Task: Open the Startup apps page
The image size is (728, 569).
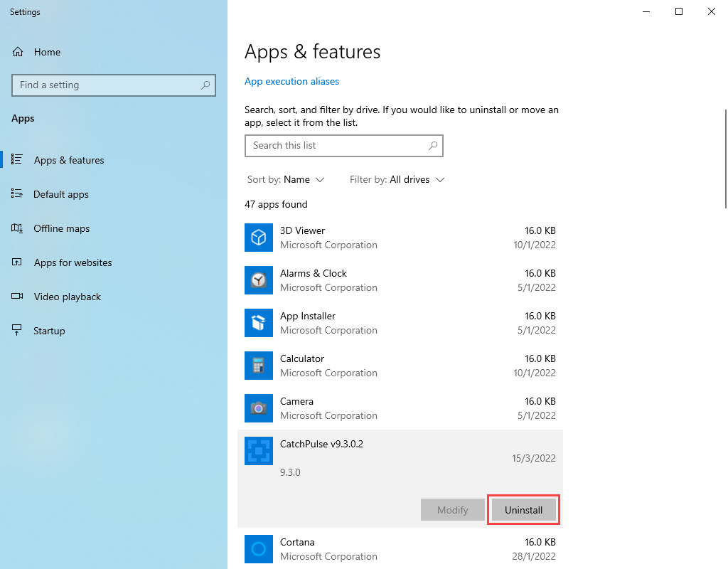Action: pos(49,331)
